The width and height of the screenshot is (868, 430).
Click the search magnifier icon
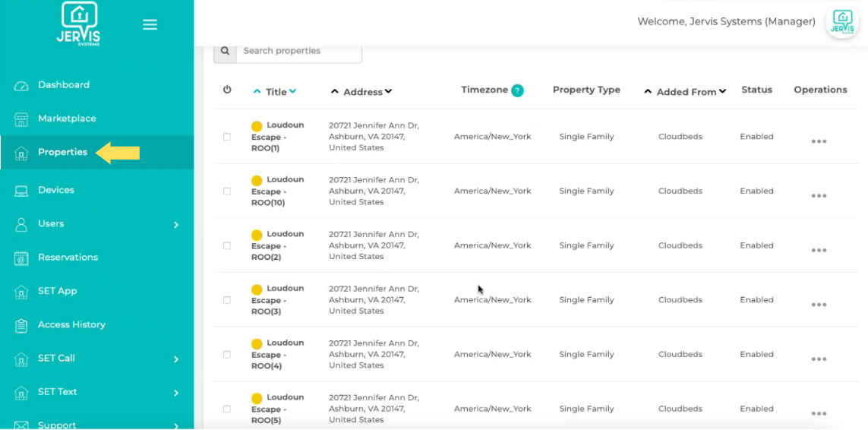(225, 51)
